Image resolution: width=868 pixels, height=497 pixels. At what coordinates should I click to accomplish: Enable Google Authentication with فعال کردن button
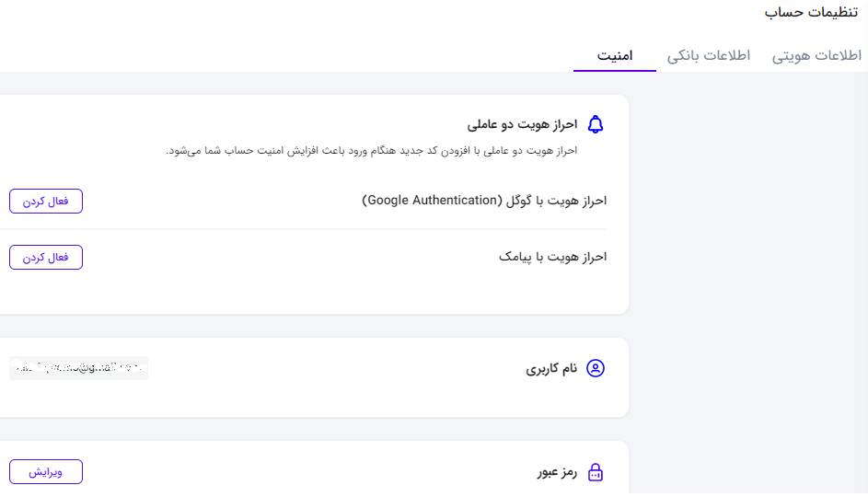point(46,201)
